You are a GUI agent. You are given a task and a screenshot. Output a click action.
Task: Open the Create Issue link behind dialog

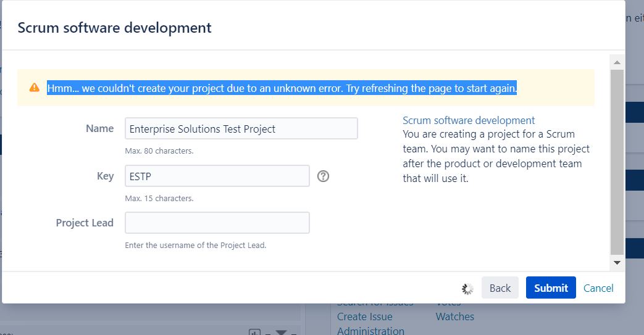point(365,316)
